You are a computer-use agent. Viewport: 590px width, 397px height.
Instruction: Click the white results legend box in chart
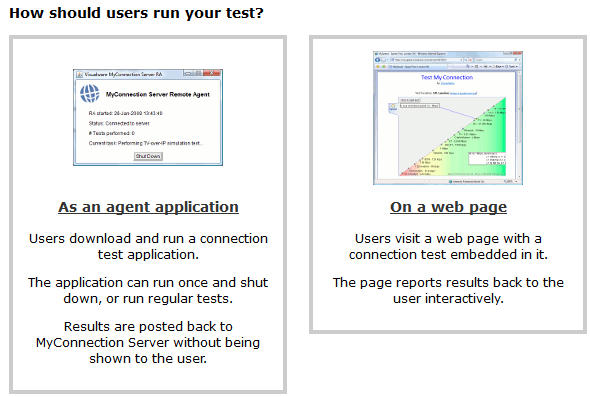tap(487, 158)
